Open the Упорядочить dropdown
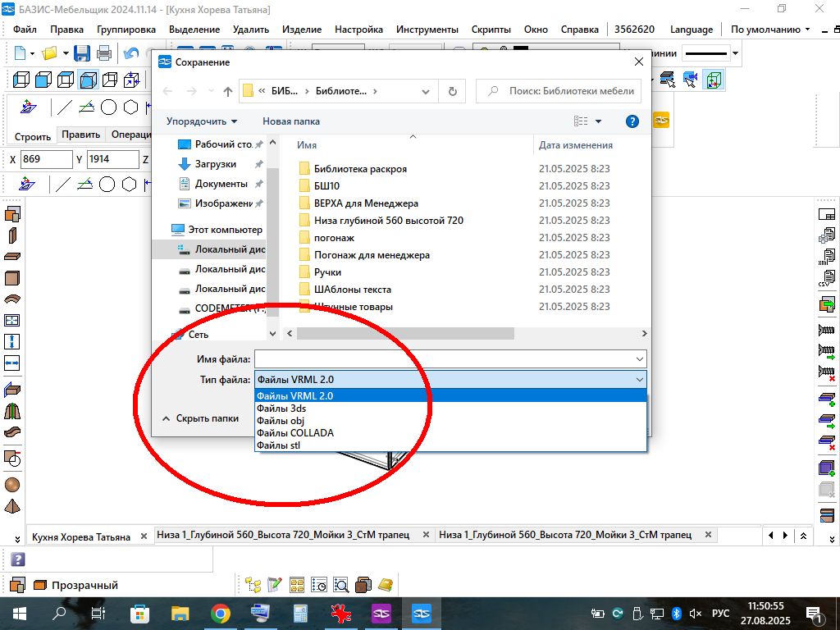Viewport: 840px width, 630px height. tap(202, 121)
